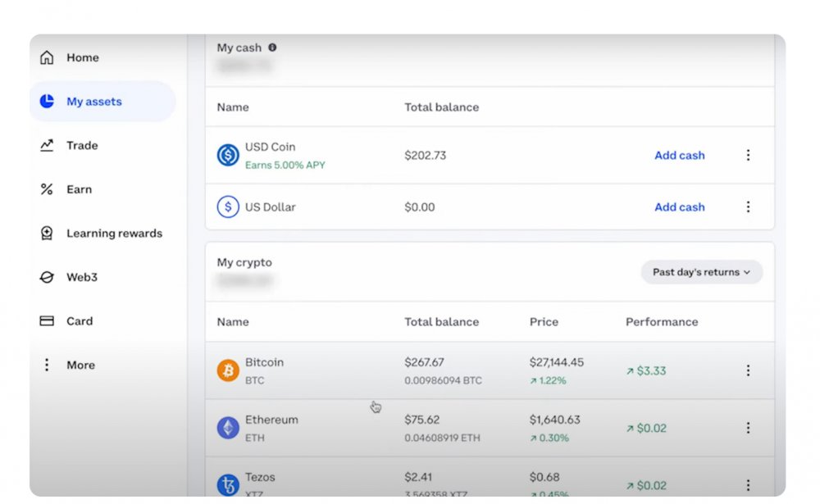The width and height of the screenshot is (820, 504).
Task: Open the Earn section
Action: pyautogui.click(x=79, y=189)
